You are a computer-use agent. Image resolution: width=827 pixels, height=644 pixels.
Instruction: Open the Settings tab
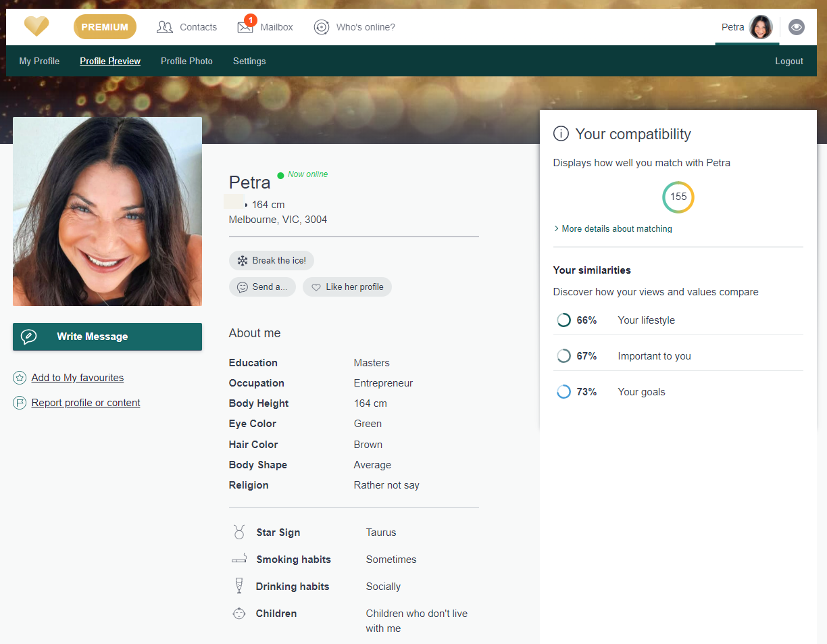[x=249, y=61]
